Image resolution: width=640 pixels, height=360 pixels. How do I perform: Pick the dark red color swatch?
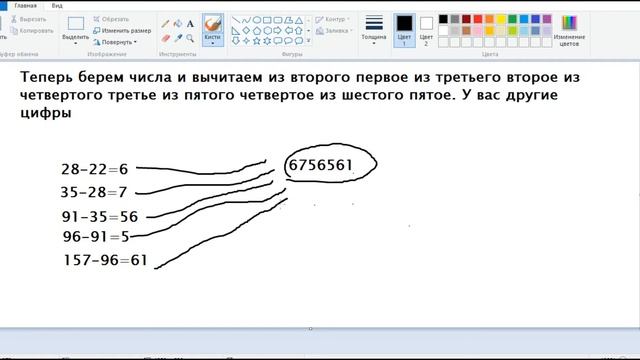466,19
